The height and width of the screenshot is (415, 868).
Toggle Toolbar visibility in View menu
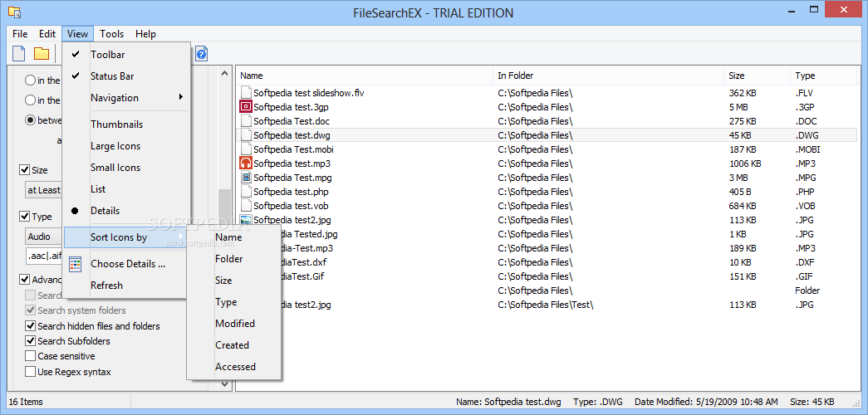126,55
